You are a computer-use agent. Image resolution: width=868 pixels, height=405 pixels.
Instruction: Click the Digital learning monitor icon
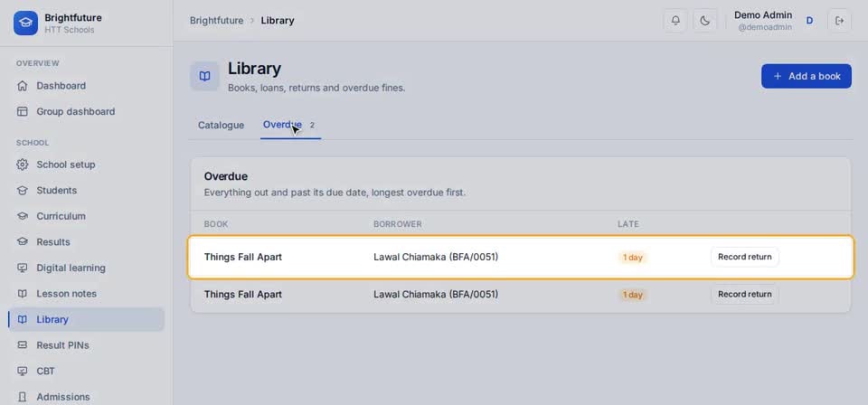click(x=22, y=268)
